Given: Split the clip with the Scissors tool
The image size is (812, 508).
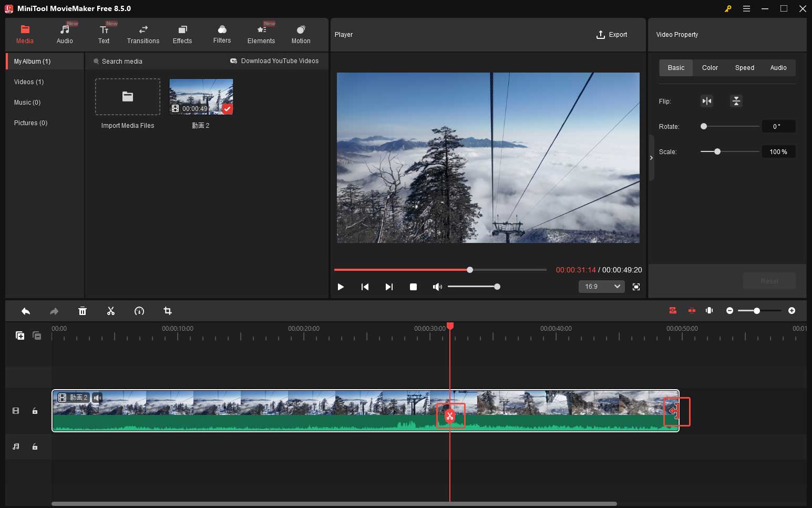Looking at the screenshot, I should [x=111, y=311].
